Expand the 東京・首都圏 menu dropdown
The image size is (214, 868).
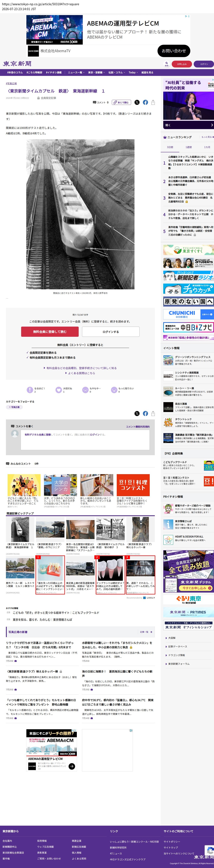[x=96, y=73]
